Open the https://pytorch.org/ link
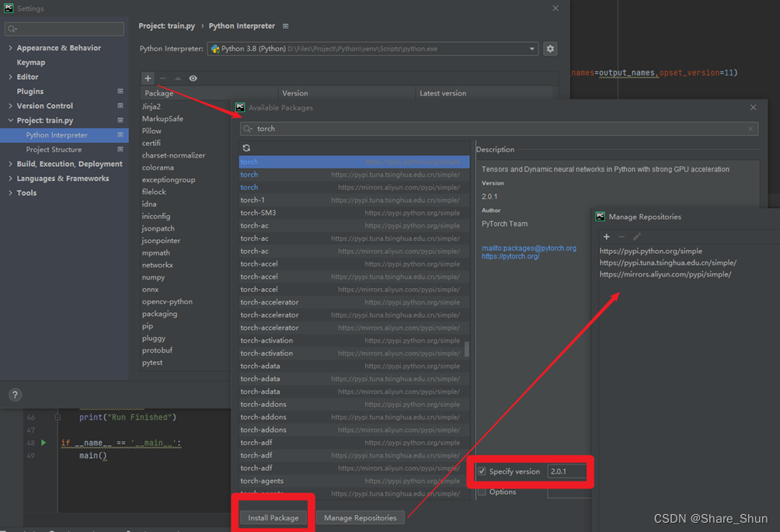Viewport: 780px width, 532px height. coord(510,256)
